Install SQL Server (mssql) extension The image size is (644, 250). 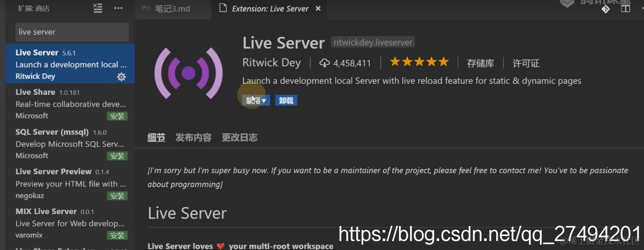[117, 156]
